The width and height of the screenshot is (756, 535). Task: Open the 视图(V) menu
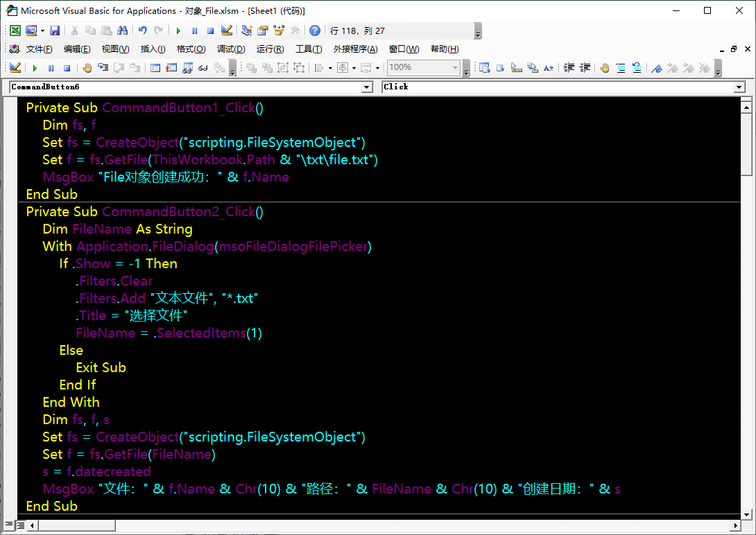(x=115, y=49)
